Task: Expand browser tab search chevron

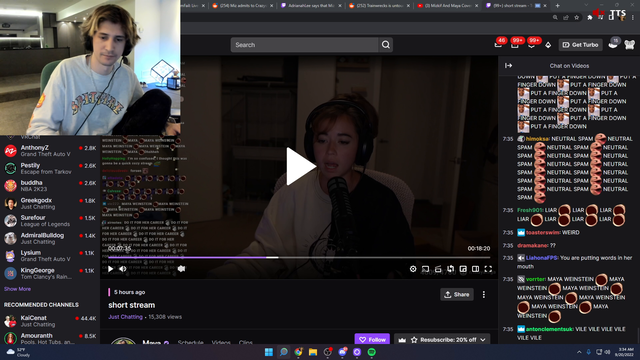Action: [x=587, y=5]
